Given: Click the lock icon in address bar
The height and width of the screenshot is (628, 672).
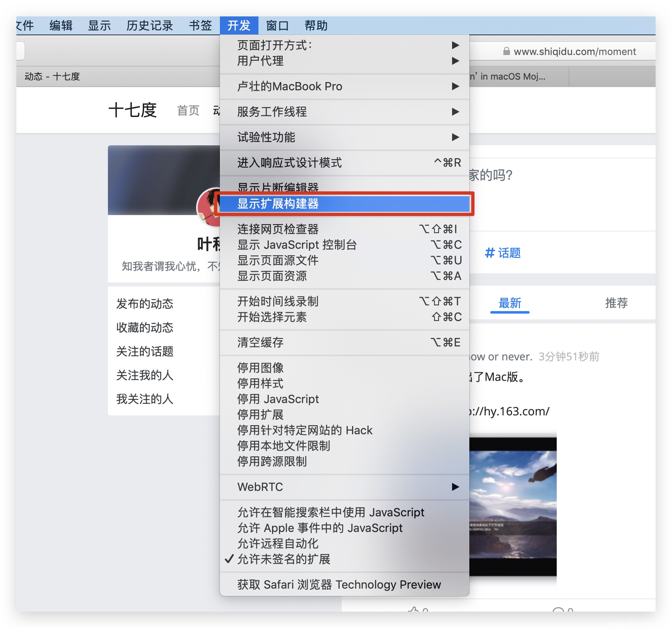Looking at the screenshot, I should point(506,51).
